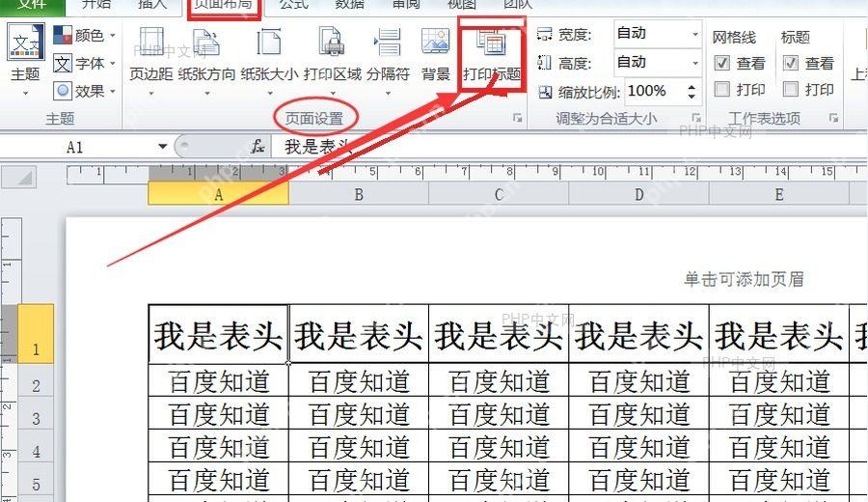Switch to the View (视图) tab
The height and width of the screenshot is (502, 868).
tap(461, 5)
